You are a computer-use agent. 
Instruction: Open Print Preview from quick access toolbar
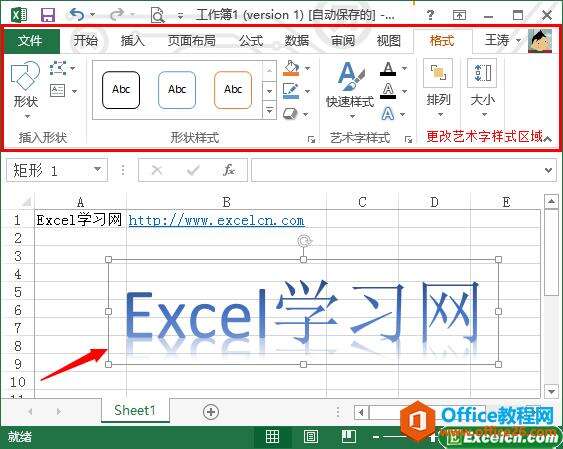157,15
